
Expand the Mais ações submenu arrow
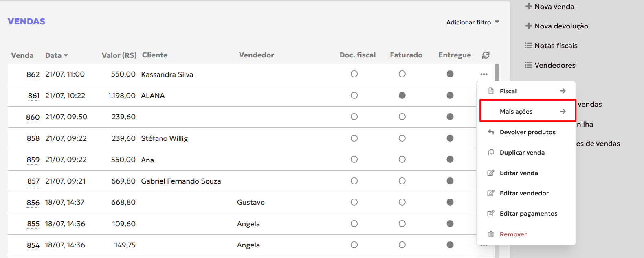[x=563, y=112]
